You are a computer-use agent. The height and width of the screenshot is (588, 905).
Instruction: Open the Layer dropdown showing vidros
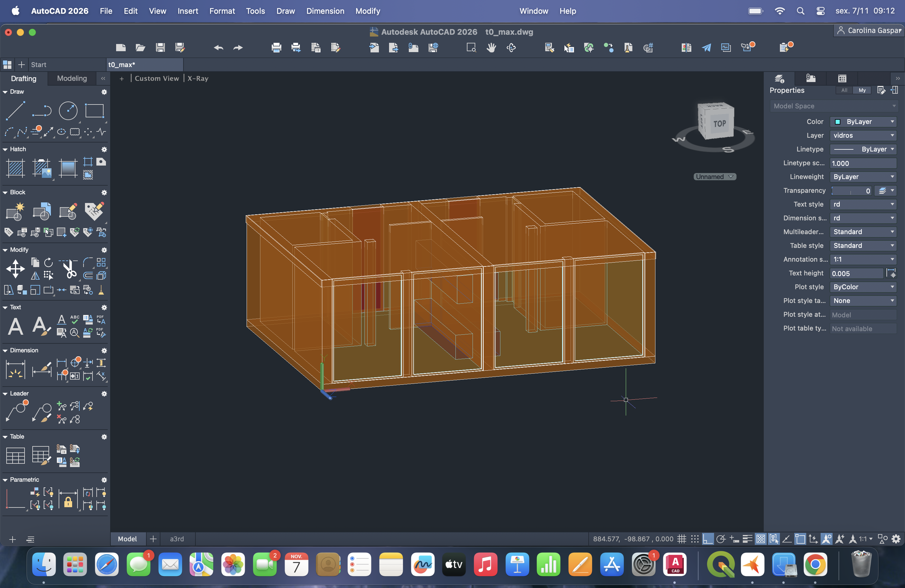(x=863, y=135)
